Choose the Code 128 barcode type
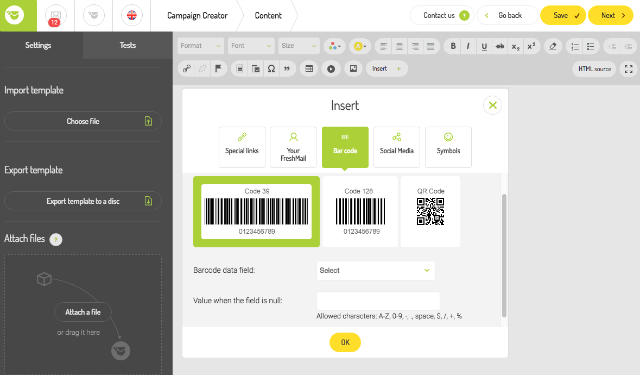The width and height of the screenshot is (640, 375). [x=360, y=211]
